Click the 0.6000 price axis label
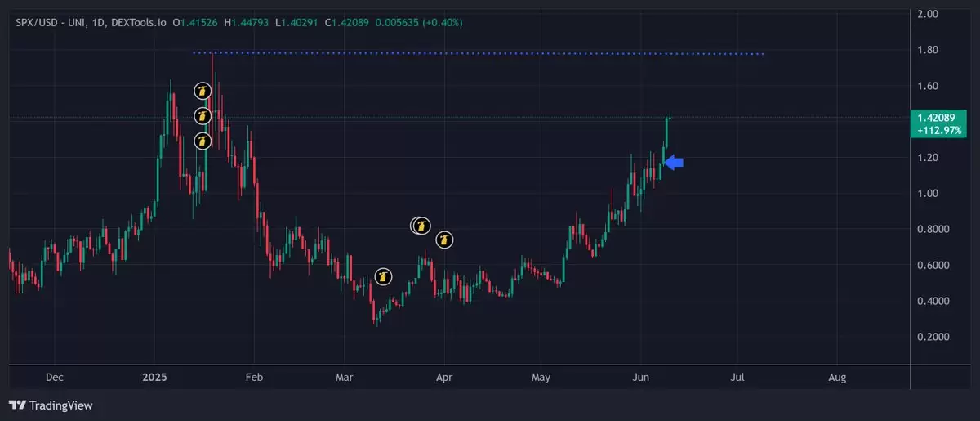This screenshot has height=421, width=980. [x=933, y=266]
